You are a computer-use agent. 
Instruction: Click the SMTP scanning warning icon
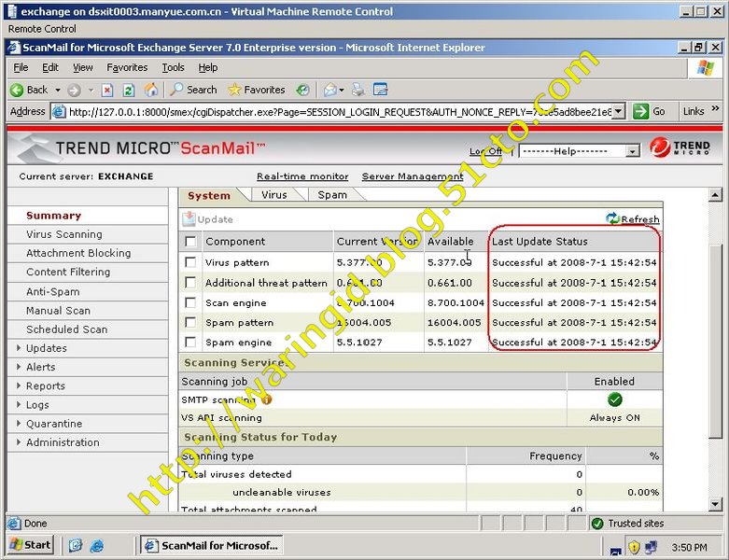tap(266, 399)
